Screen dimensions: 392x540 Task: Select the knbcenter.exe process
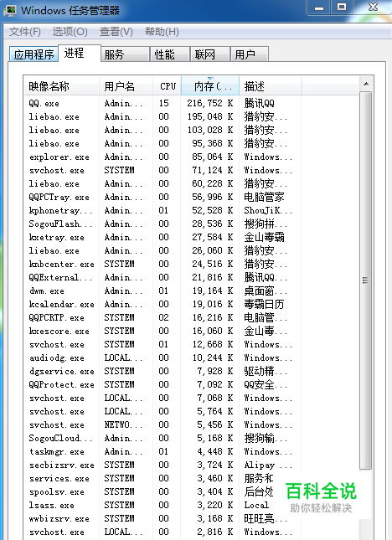tap(163, 265)
